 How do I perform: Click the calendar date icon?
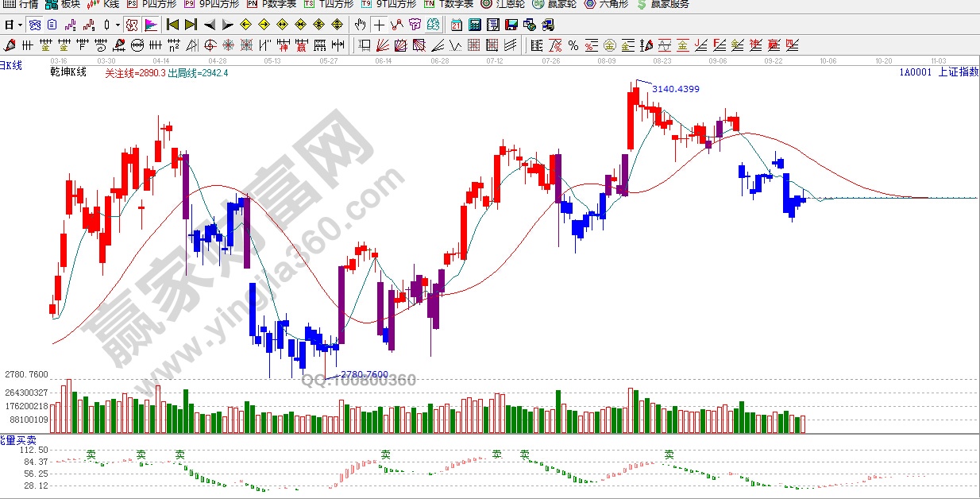click(456, 25)
